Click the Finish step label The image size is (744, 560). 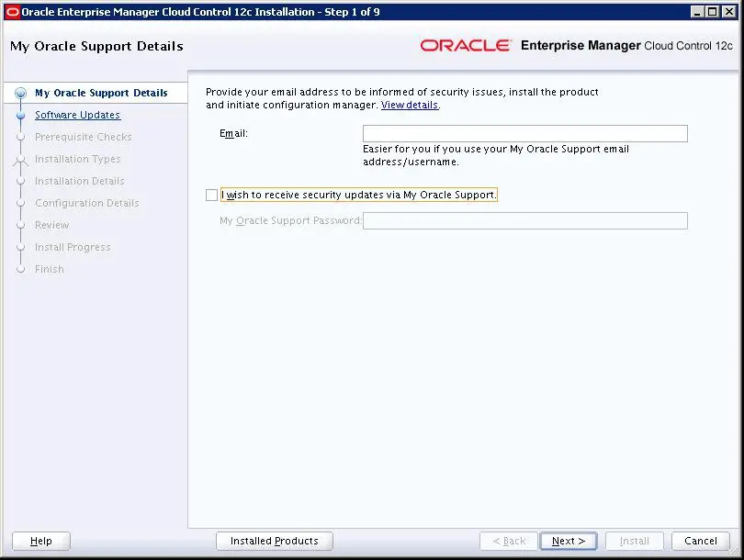[x=50, y=269]
